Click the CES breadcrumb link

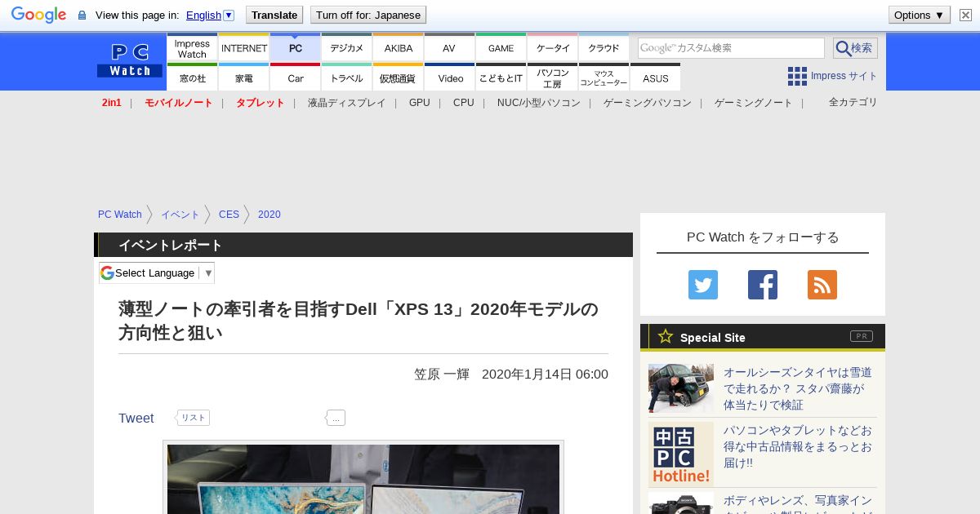(229, 215)
